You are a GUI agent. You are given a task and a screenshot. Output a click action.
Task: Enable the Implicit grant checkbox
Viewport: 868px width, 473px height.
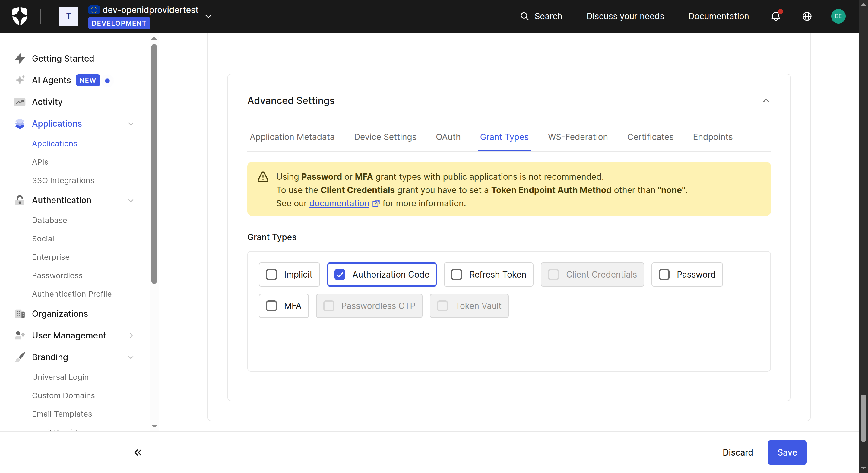[271, 275]
